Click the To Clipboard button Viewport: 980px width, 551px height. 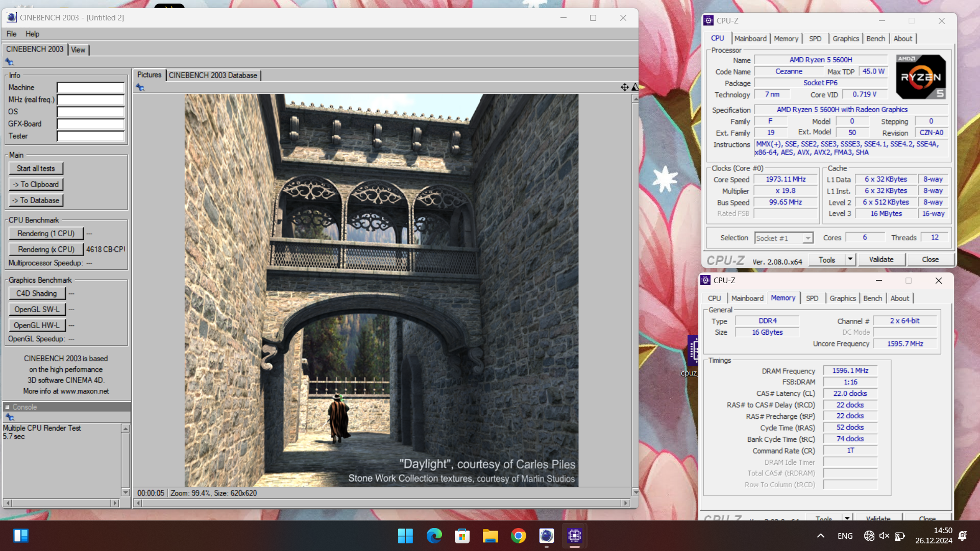pos(36,185)
